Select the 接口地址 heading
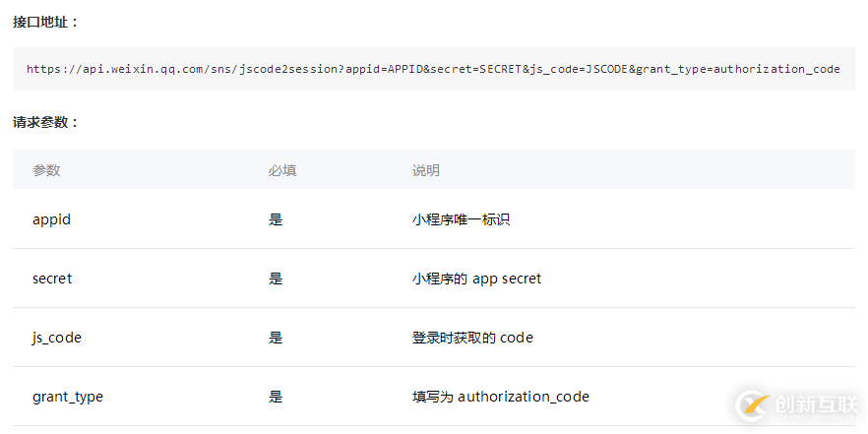 click(x=45, y=23)
